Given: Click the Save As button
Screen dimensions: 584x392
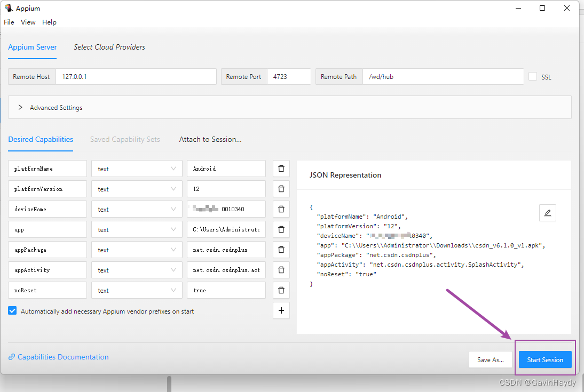Looking at the screenshot, I should pos(491,359).
